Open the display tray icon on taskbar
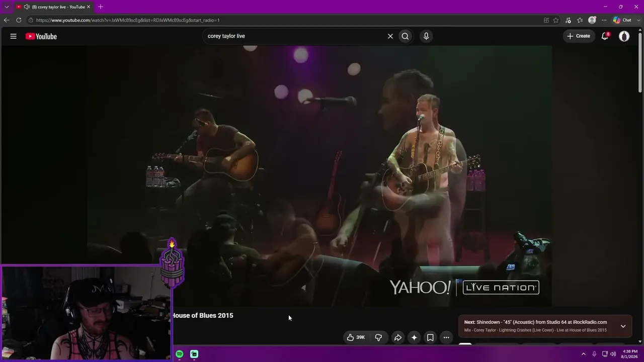Screen dimensions: 644x362 point(605,354)
